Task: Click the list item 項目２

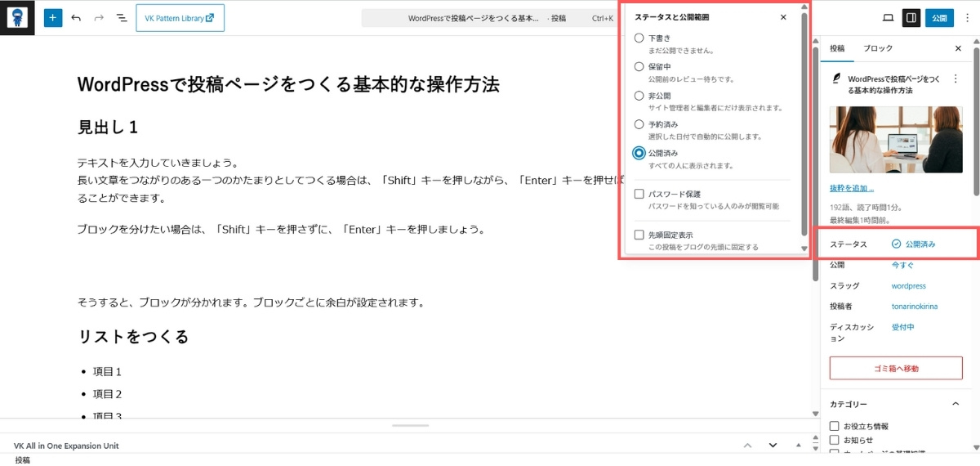Action: pos(107,393)
